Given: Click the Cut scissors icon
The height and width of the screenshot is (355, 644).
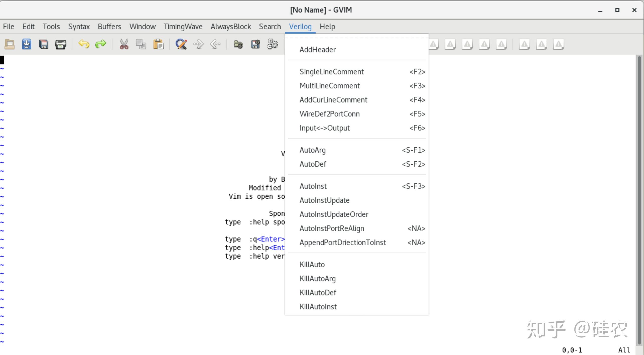Looking at the screenshot, I should 124,44.
